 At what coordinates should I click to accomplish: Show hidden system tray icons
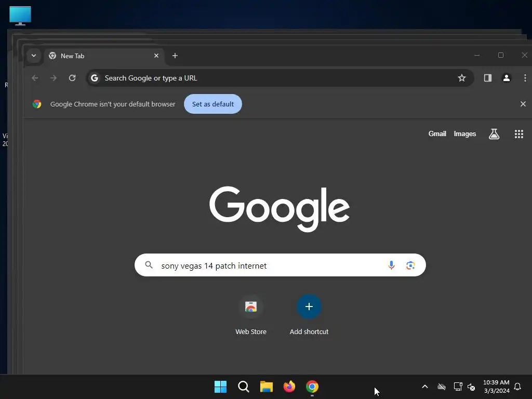point(425,387)
